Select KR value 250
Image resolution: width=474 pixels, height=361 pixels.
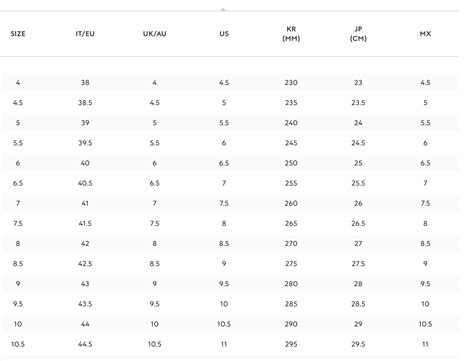[x=291, y=163]
